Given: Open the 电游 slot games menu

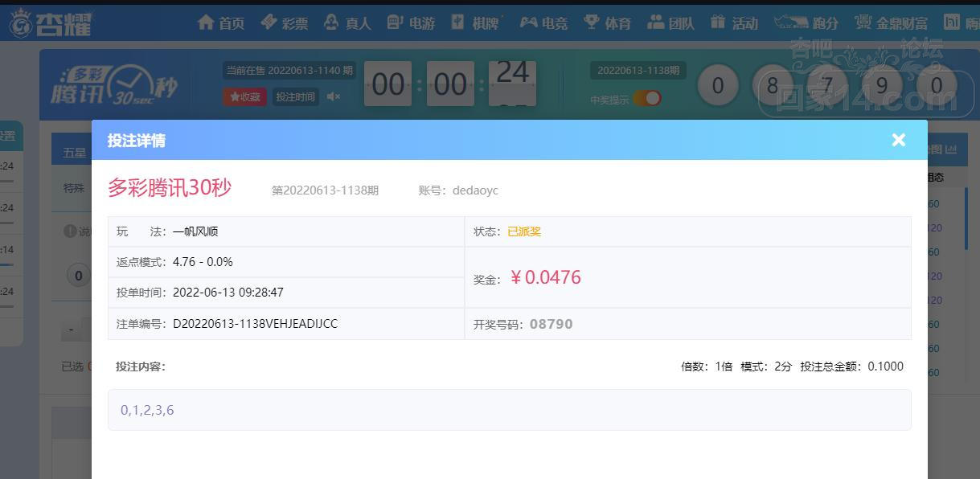Looking at the screenshot, I should coord(411,23).
